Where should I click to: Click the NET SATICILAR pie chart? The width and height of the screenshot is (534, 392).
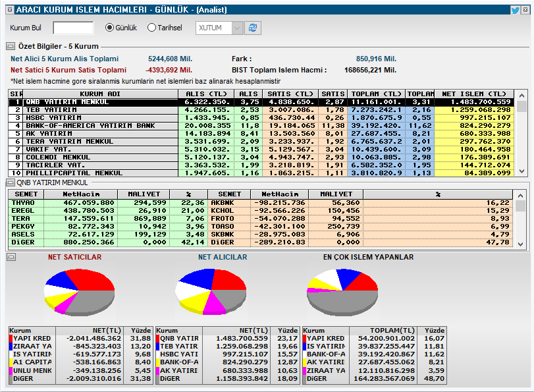coord(80,292)
